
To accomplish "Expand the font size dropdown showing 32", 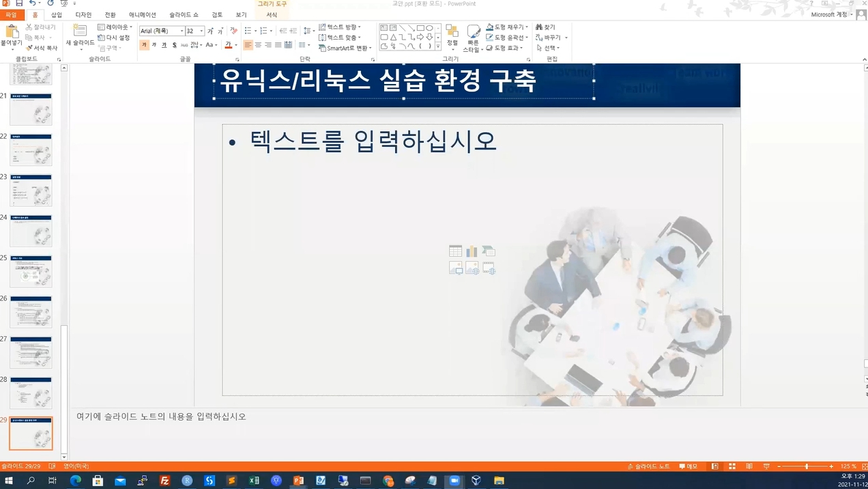I will tap(201, 31).
